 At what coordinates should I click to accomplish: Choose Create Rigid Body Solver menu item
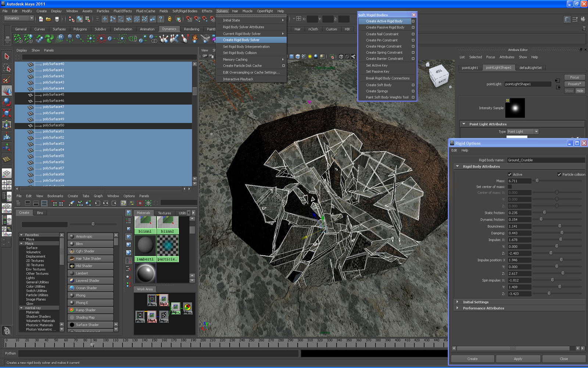[251, 40]
